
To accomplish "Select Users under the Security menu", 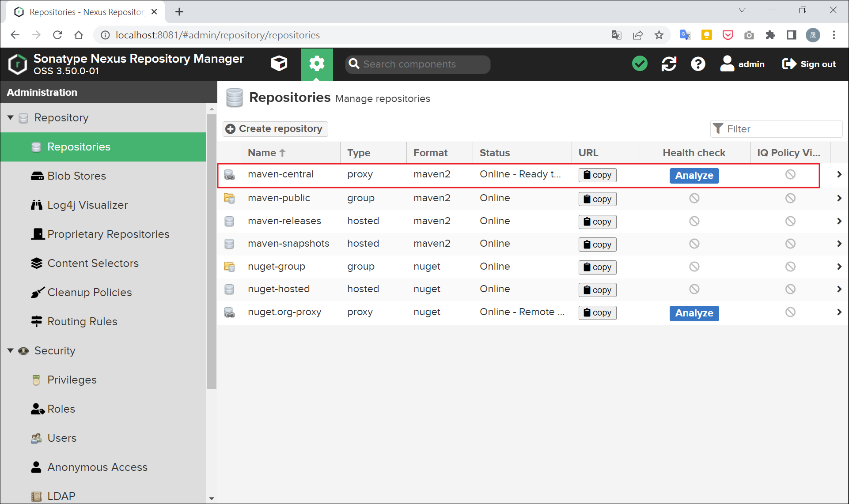I will [62, 437].
